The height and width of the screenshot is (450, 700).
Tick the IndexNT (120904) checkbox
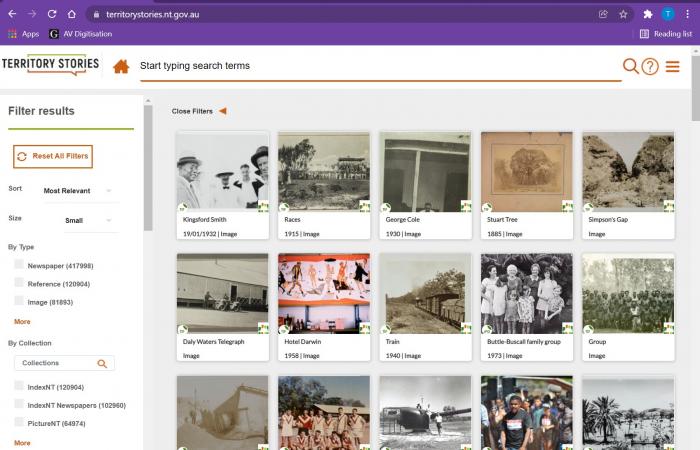[x=19, y=385]
